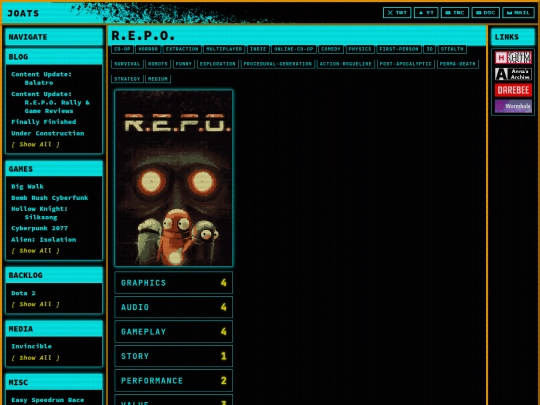Open the YT social link button
540x405 pixels.
tap(426, 13)
